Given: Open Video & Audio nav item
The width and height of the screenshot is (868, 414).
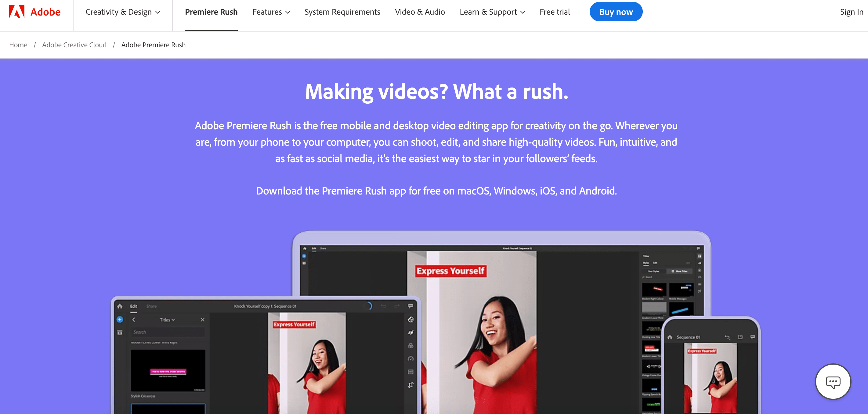Looking at the screenshot, I should (x=420, y=12).
